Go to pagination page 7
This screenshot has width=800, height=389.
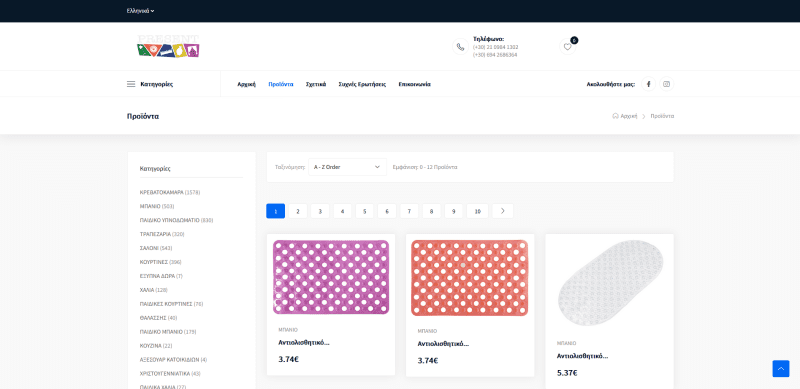(409, 211)
